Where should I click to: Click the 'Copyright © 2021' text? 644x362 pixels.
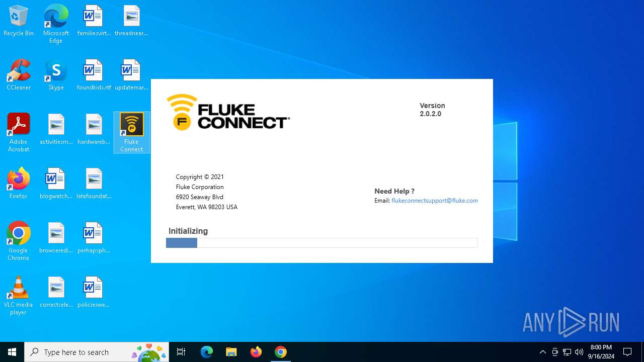click(200, 177)
